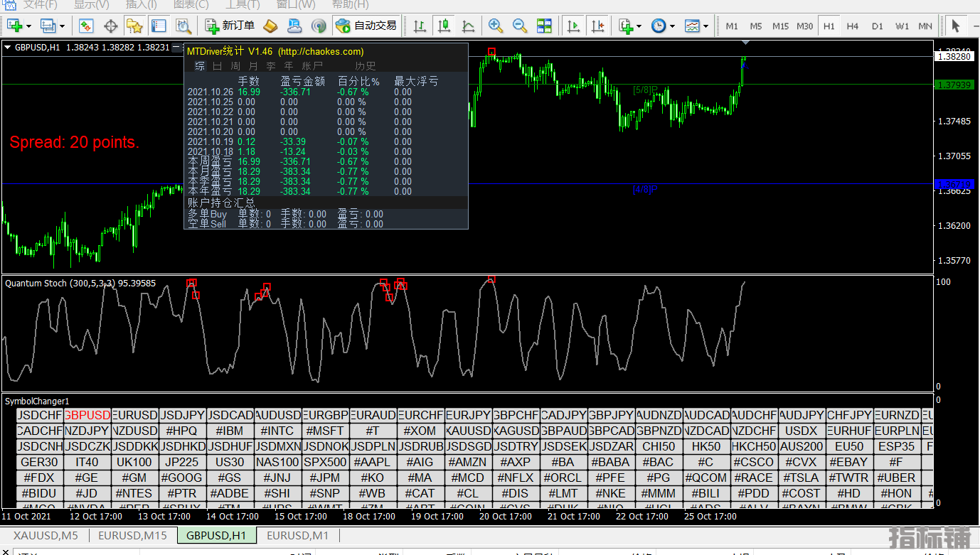Toggle the chart shift button
Screen dimensions: 980x555
point(597,26)
